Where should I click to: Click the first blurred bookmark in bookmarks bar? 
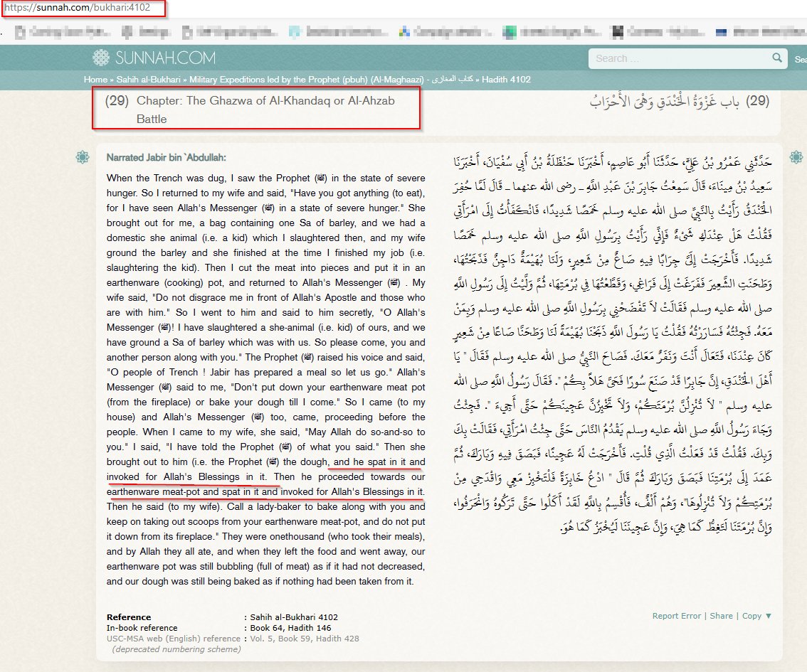(x=63, y=32)
